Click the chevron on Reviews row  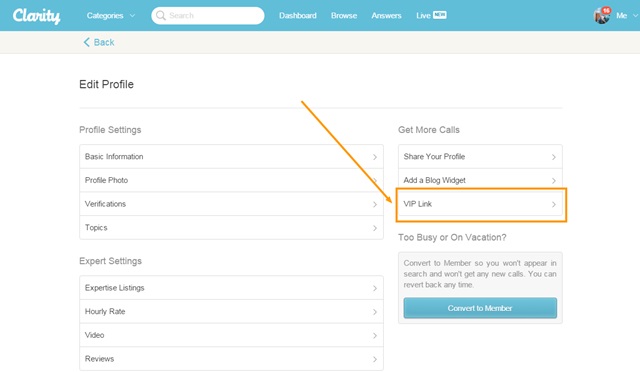[x=375, y=359]
